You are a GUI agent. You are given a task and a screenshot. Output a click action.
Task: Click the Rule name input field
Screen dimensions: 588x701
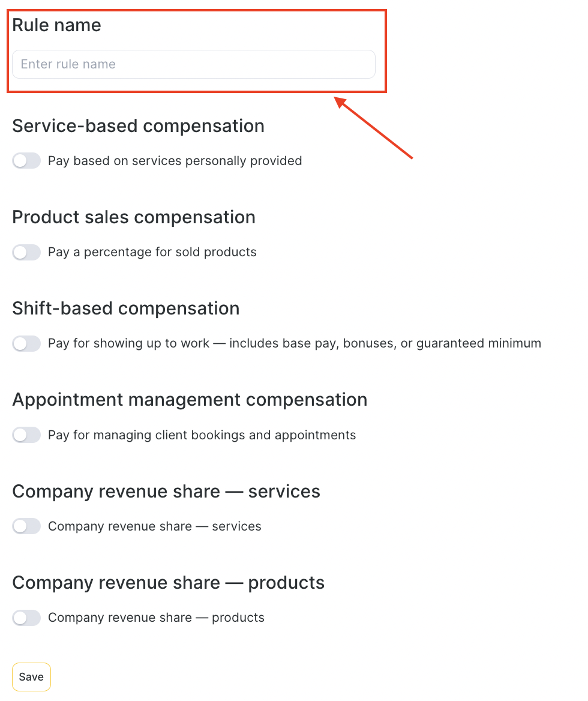[193, 64]
